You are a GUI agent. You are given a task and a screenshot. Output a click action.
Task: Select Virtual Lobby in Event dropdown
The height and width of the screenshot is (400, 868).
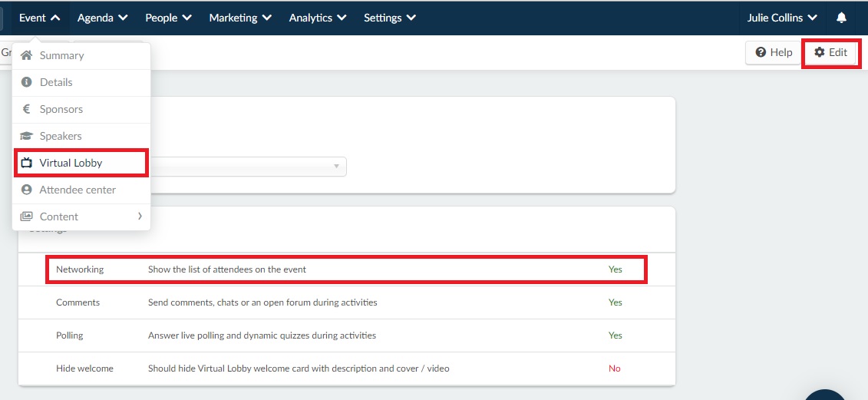tap(81, 163)
